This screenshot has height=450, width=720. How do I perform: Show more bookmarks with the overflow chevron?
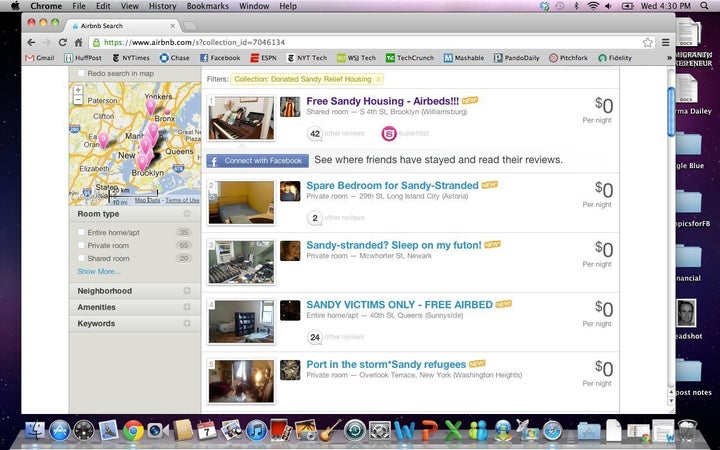coord(669,58)
